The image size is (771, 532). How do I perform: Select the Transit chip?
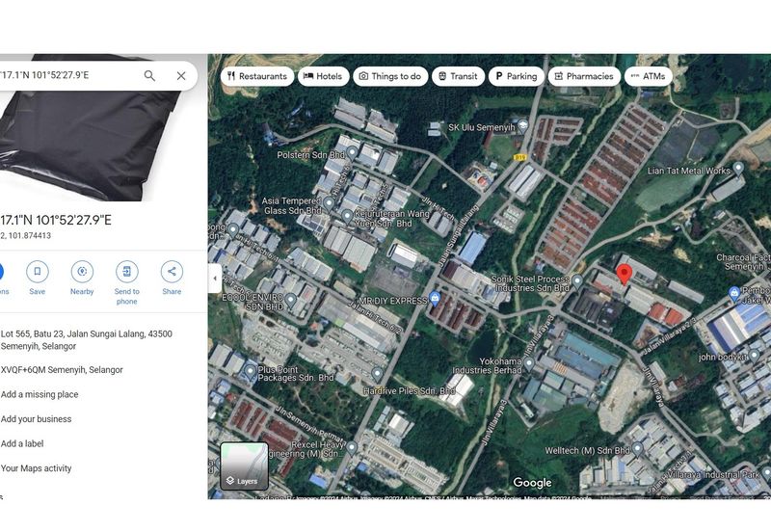tap(458, 76)
